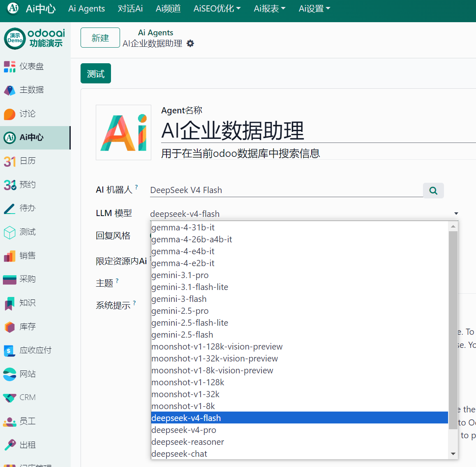Open the Ai频道 top menu
Screen dimensions: 476x467
tap(168, 9)
